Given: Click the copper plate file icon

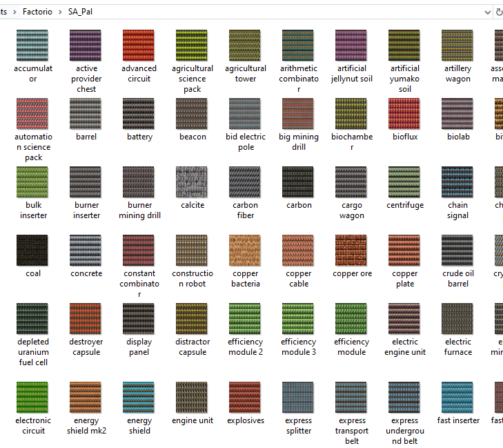Looking at the screenshot, I should point(404,251).
